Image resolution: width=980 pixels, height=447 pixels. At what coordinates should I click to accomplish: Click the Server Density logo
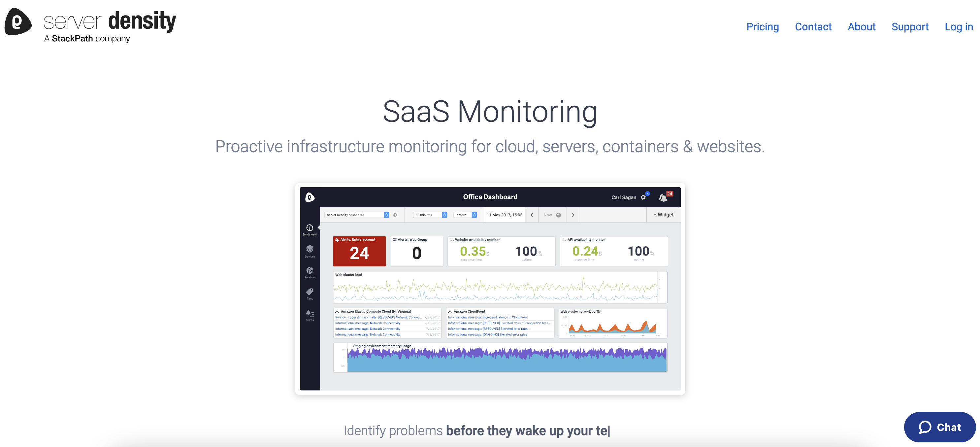coord(90,24)
